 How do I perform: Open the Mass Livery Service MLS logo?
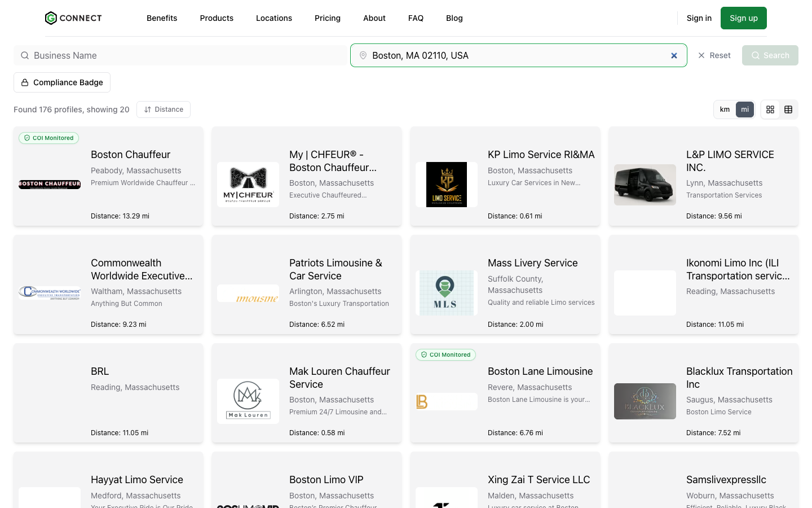[447, 292]
